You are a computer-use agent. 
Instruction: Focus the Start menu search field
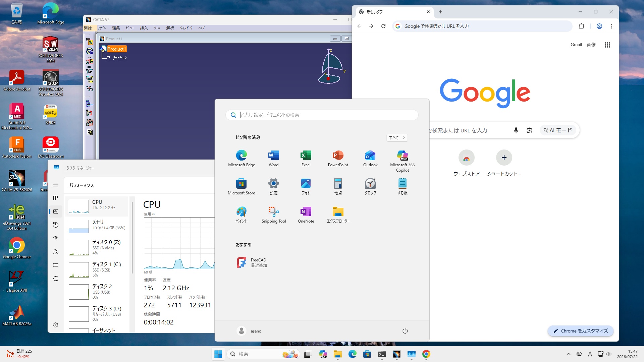click(x=322, y=115)
